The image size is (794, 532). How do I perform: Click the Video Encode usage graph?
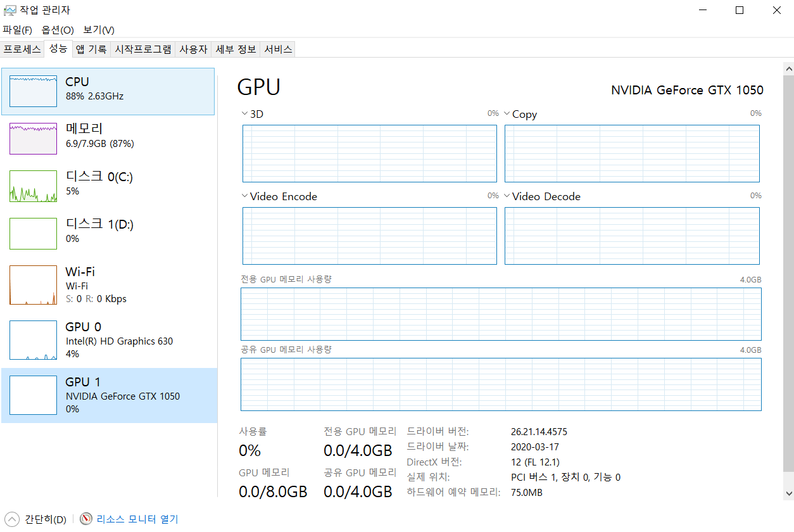[x=370, y=236]
